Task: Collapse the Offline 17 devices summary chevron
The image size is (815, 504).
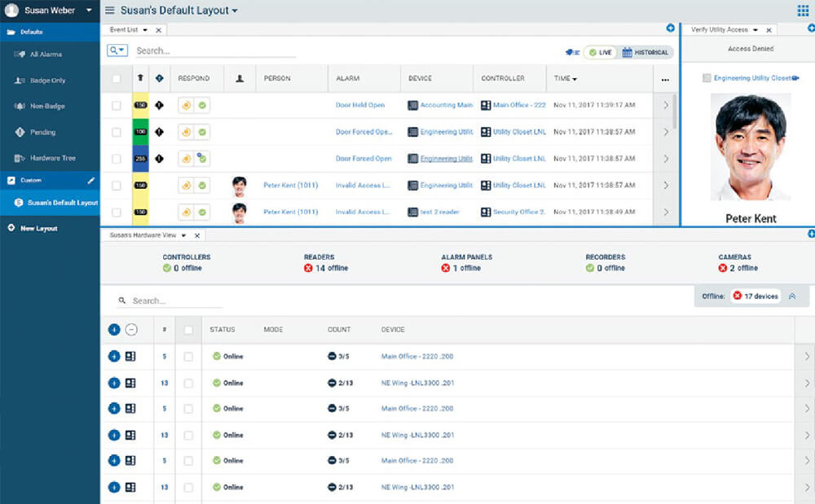Action: click(791, 296)
